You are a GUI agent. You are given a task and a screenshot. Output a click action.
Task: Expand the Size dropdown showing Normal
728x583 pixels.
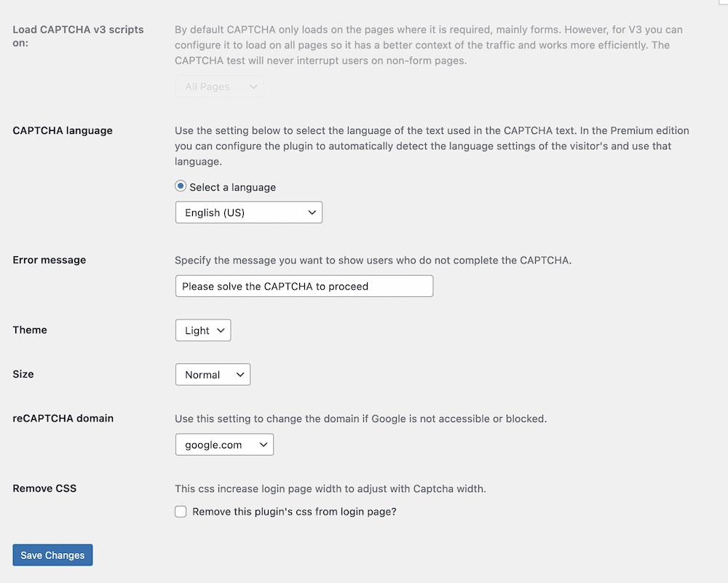pos(213,375)
